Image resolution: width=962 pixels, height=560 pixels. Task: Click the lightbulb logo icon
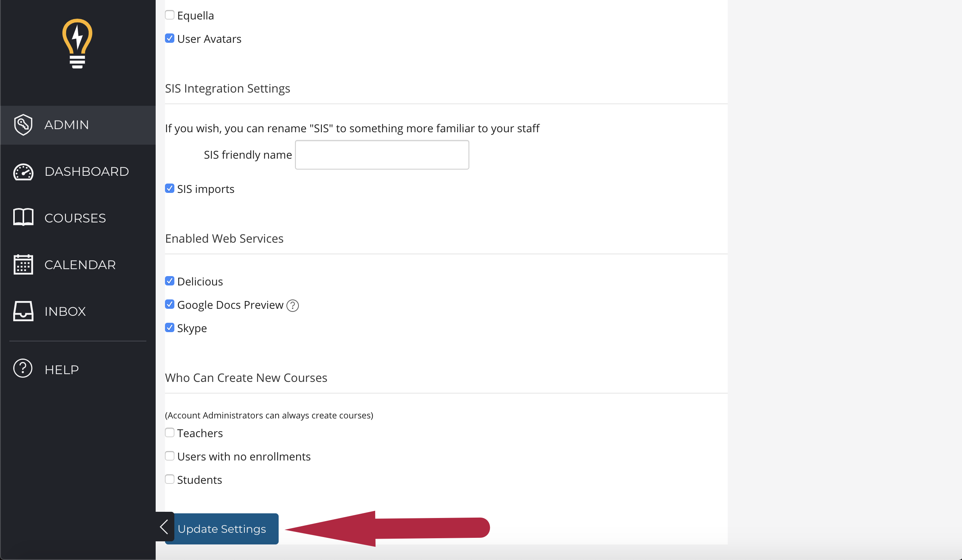click(x=77, y=45)
